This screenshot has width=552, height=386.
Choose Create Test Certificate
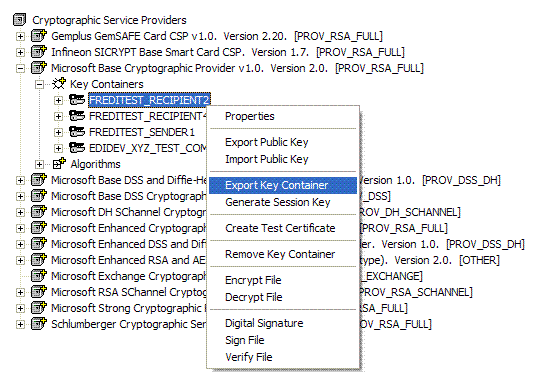[280, 228]
